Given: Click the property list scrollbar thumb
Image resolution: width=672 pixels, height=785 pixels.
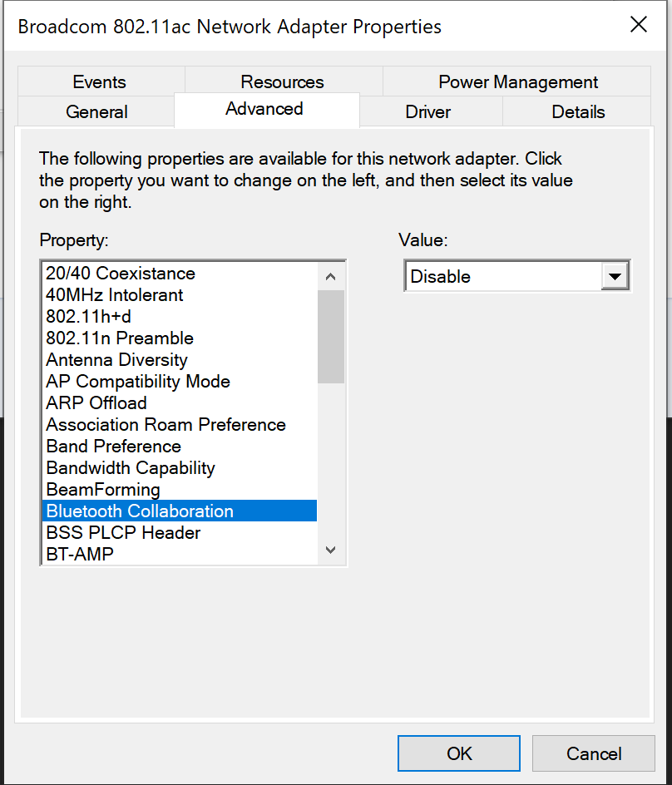Looking at the screenshot, I should 330,336.
